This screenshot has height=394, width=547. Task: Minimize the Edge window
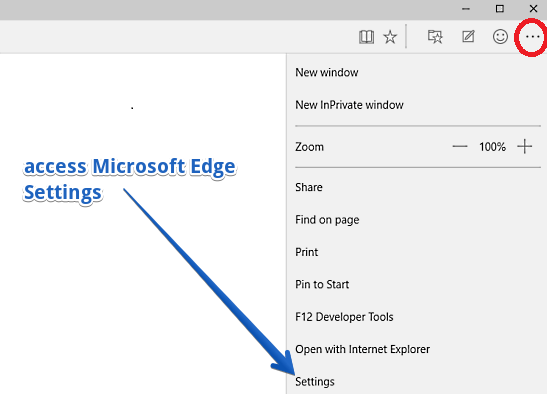click(466, 9)
